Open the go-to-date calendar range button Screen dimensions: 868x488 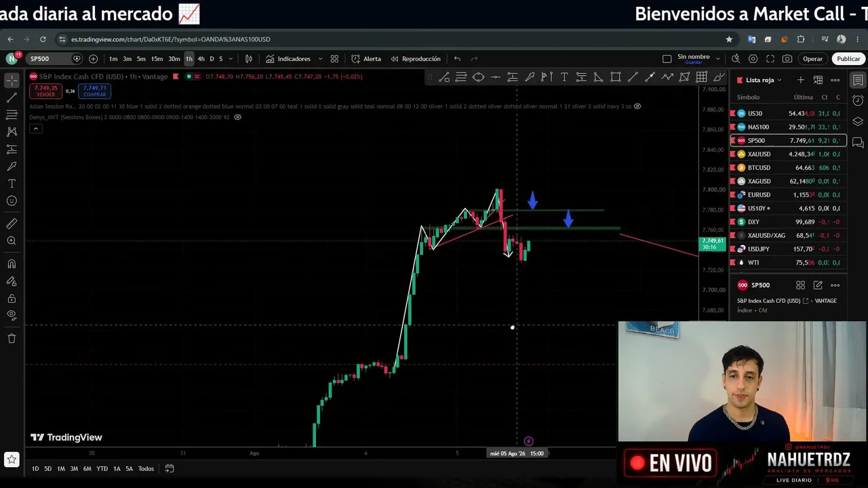(170, 468)
